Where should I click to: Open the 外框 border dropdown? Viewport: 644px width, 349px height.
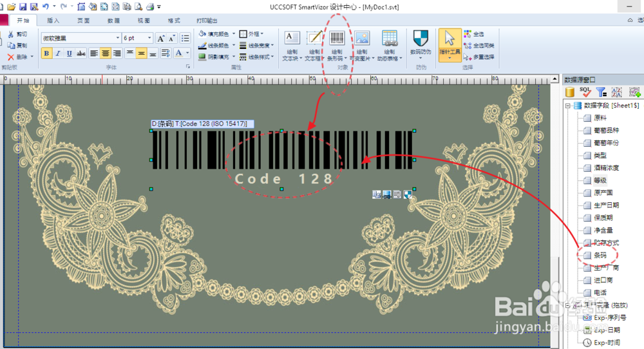pyautogui.click(x=251, y=33)
